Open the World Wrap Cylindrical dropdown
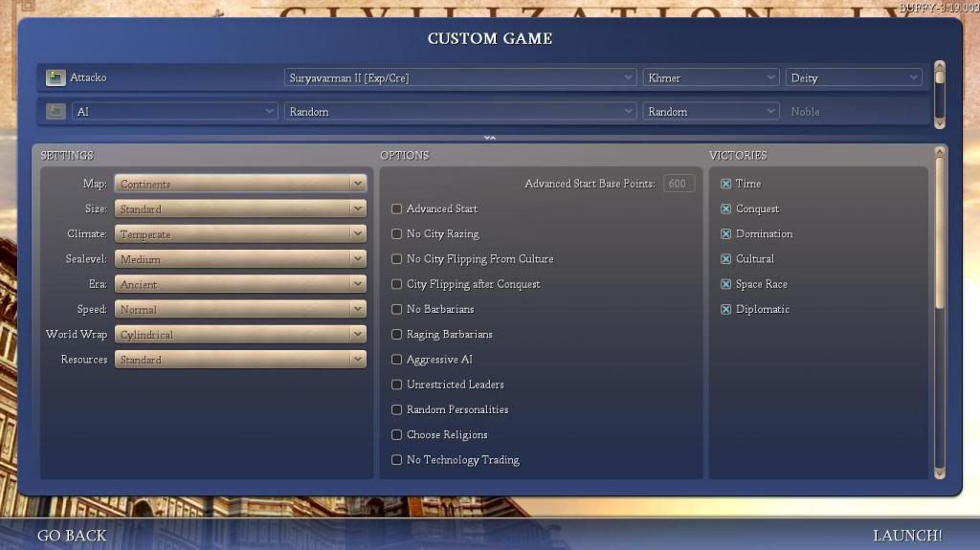Screen dimensions: 980x550 point(240,335)
